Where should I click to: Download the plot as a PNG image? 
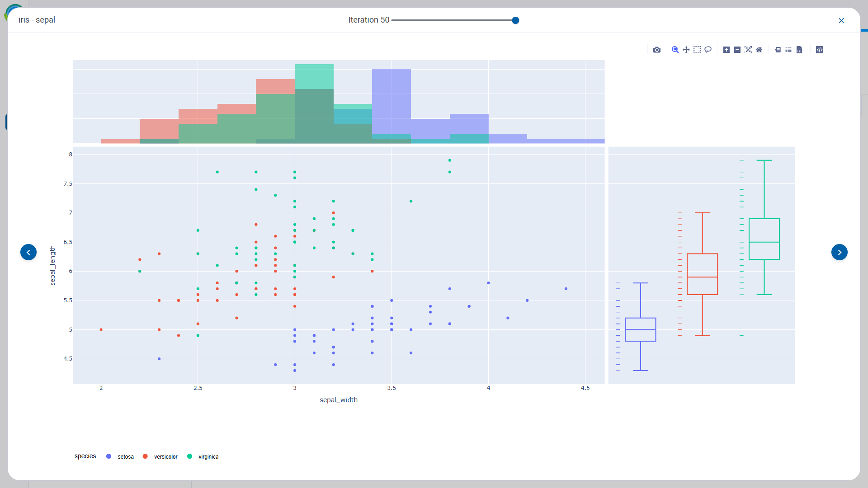click(x=657, y=50)
